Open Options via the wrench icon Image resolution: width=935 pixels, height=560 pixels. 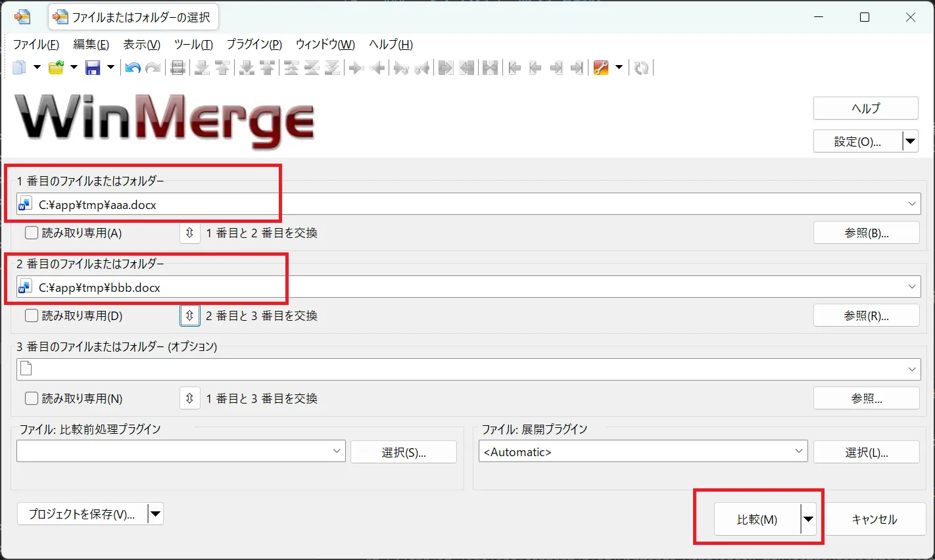pos(600,68)
